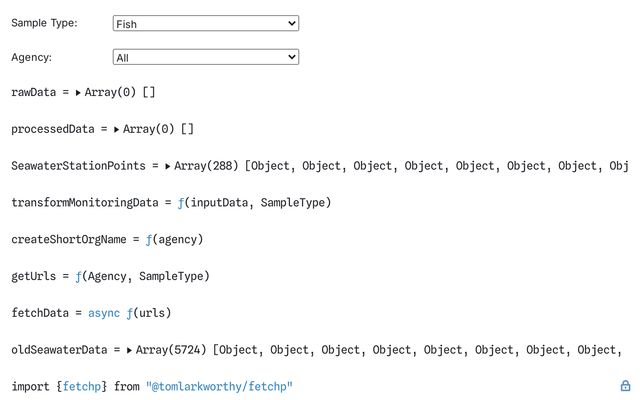Click the Agency label

click(x=31, y=57)
